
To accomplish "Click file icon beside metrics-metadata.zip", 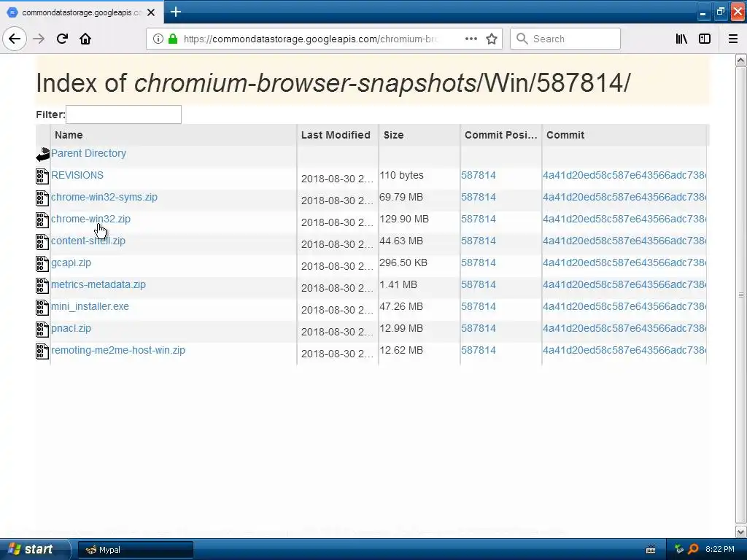I will [x=42, y=286].
